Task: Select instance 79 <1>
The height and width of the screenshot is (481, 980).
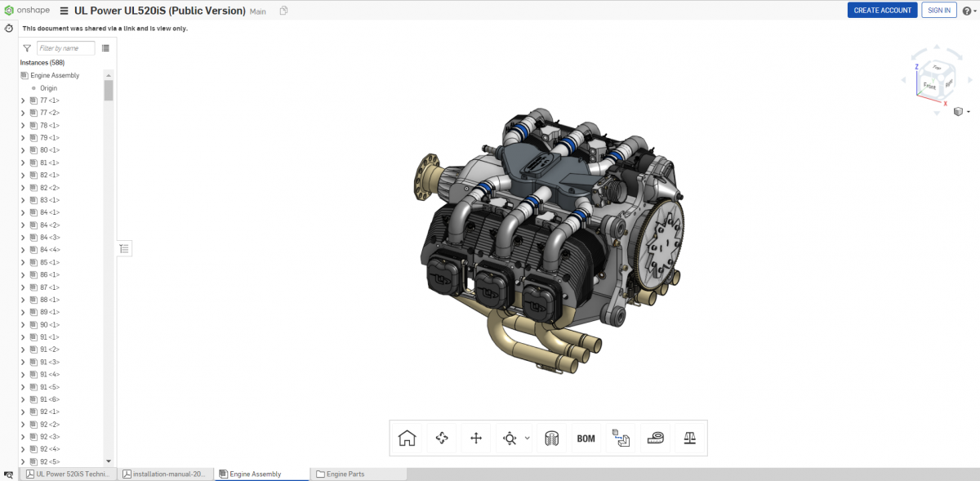Action: point(50,137)
